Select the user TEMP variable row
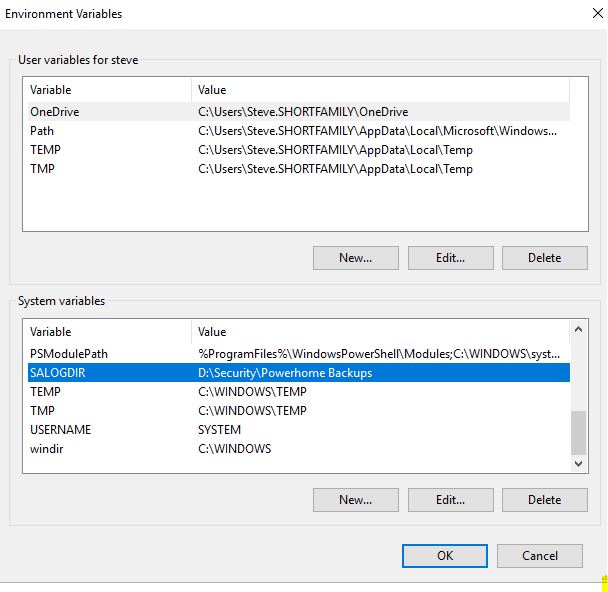This screenshot has height=592, width=608. [x=299, y=150]
